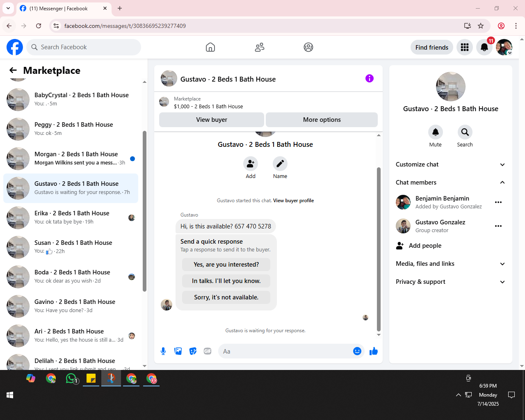Open your account profile picture menu
This screenshot has width=525, height=420.
tap(504, 47)
